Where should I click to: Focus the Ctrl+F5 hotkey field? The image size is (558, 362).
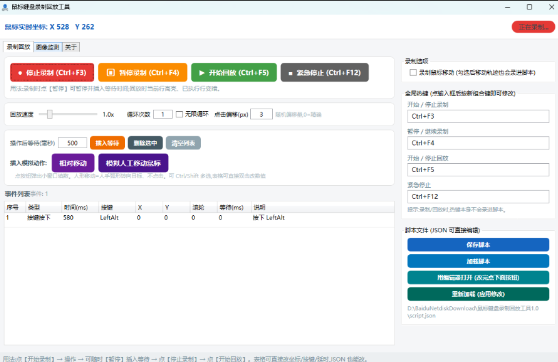(x=478, y=170)
